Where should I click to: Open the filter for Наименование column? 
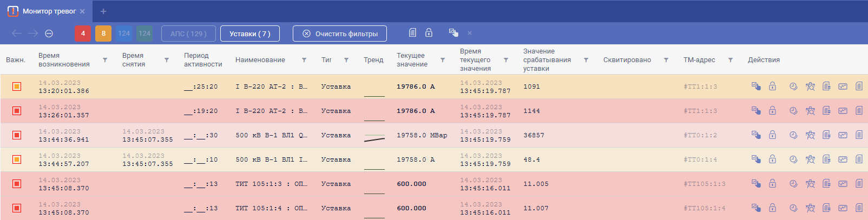[x=304, y=60]
